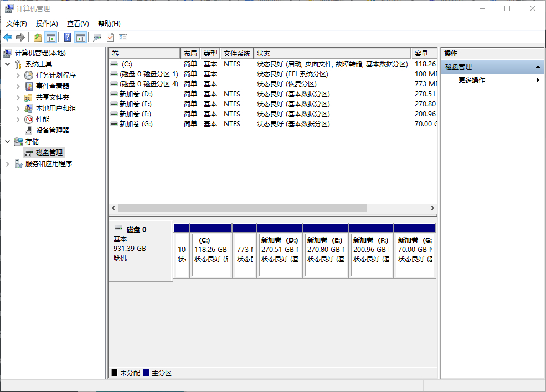Open the 查看(V) menu
The image size is (546, 392).
(78, 24)
